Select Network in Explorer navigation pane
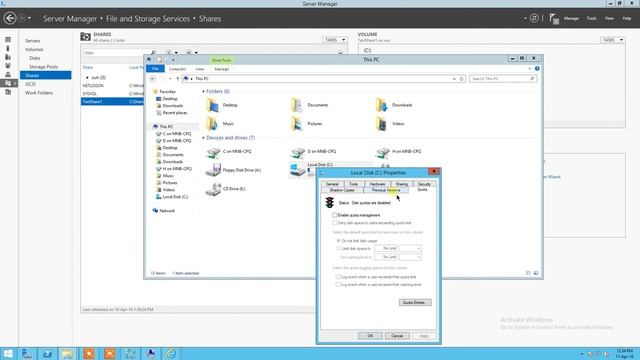The image size is (640, 360). [x=167, y=211]
